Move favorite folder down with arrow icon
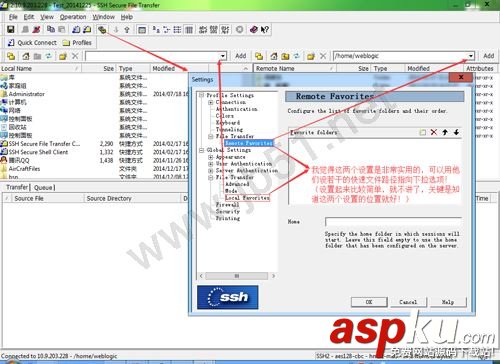Image resolution: width=500 pixels, height=364 pixels. coord(456,132)
